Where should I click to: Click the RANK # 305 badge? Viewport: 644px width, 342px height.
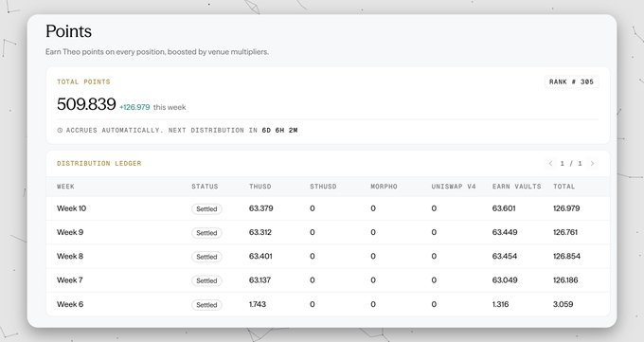point(571,81)
